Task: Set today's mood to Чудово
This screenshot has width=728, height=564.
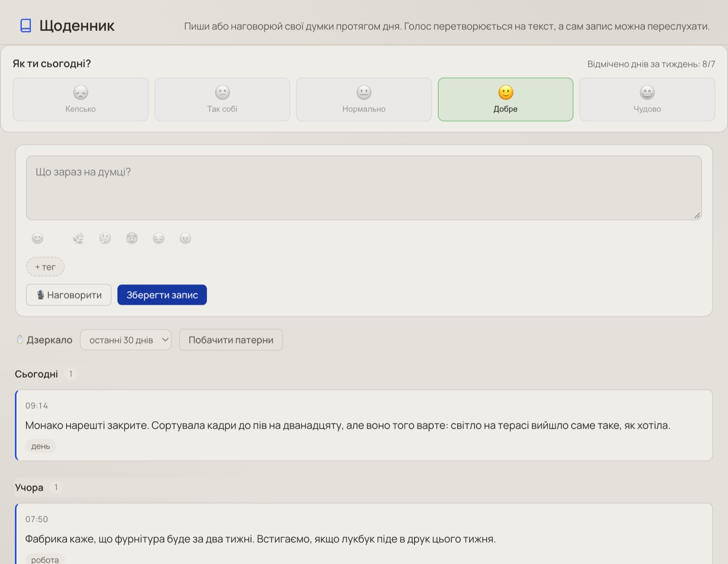Action: 647,99
